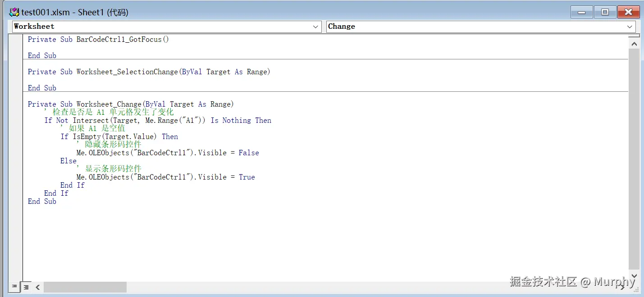Click the Visible = False line
The width and height of the screenshot is (644, 297).
click(168, 153)
